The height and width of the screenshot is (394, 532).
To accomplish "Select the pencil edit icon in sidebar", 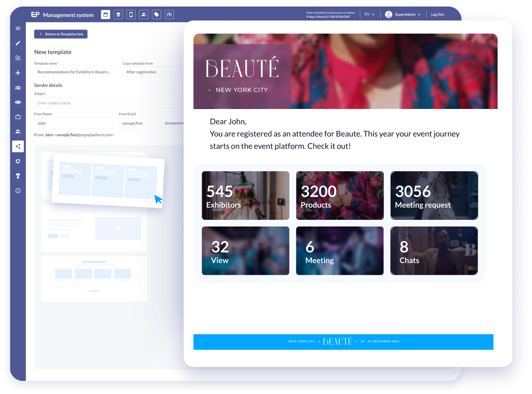I will [18, 43].
